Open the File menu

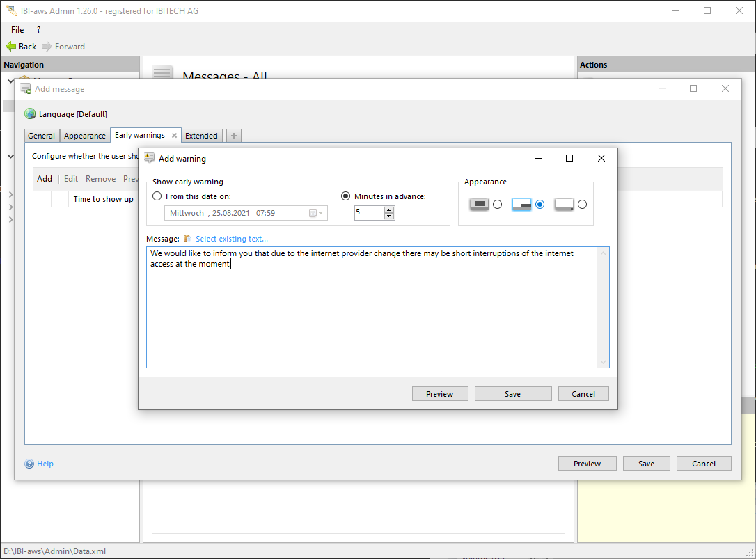(x=17, y=30)
